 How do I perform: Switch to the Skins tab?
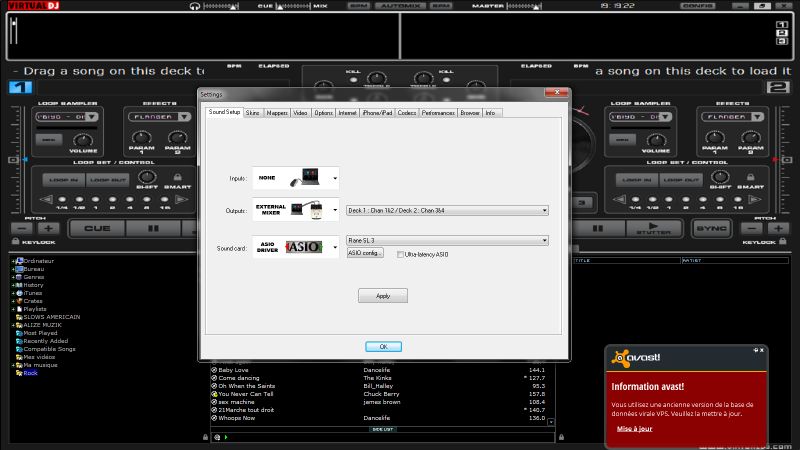coord(254,113)
